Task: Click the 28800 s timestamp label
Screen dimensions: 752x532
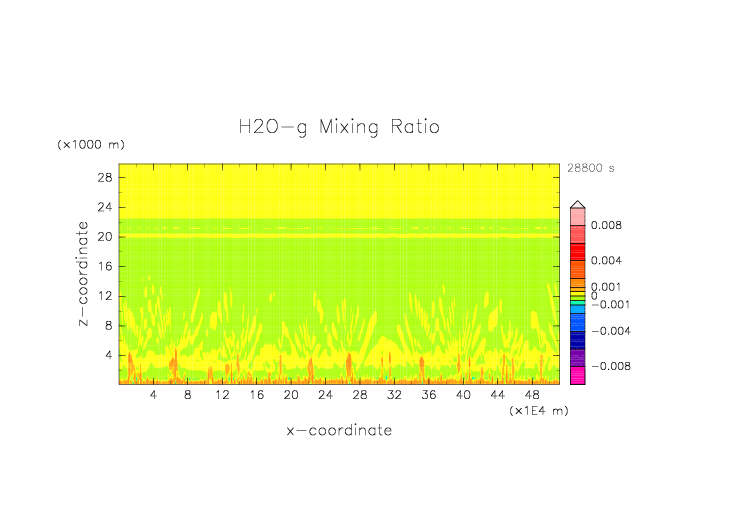Action: tap(590, 168)
